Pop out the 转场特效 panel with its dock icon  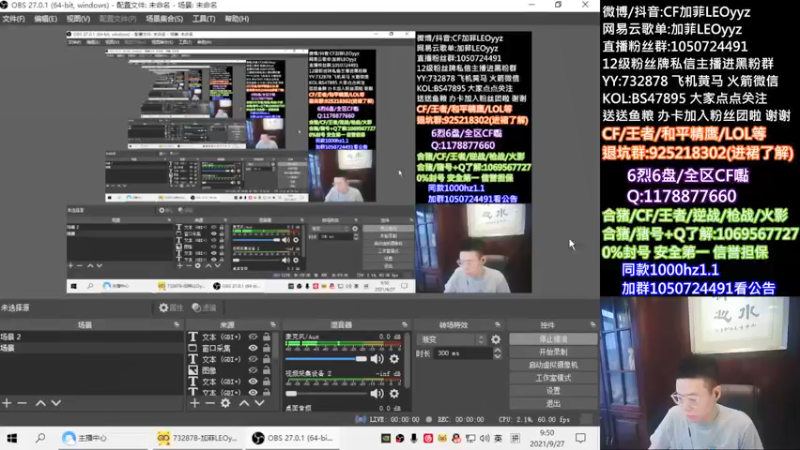(x=497, y=324)
